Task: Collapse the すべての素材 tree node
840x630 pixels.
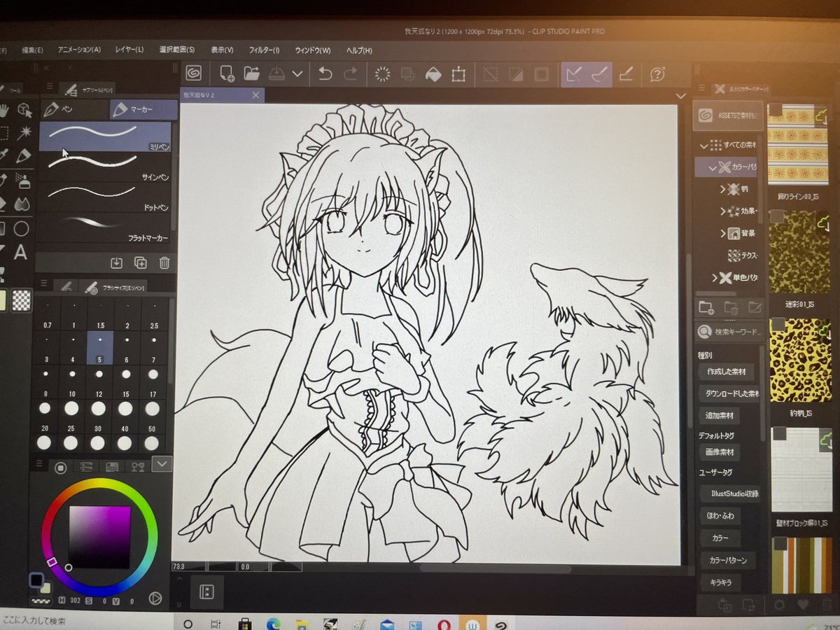Action: pos(703,145)
